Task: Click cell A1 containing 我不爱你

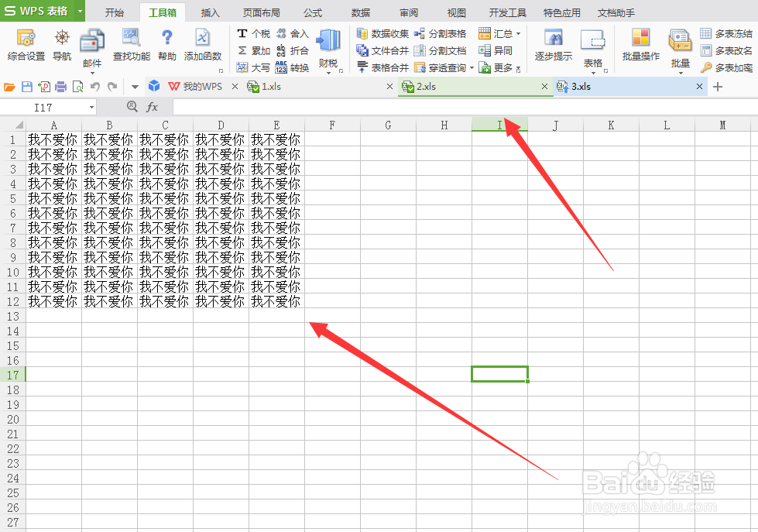Action: pyautogui.click(x=53, y=139)
